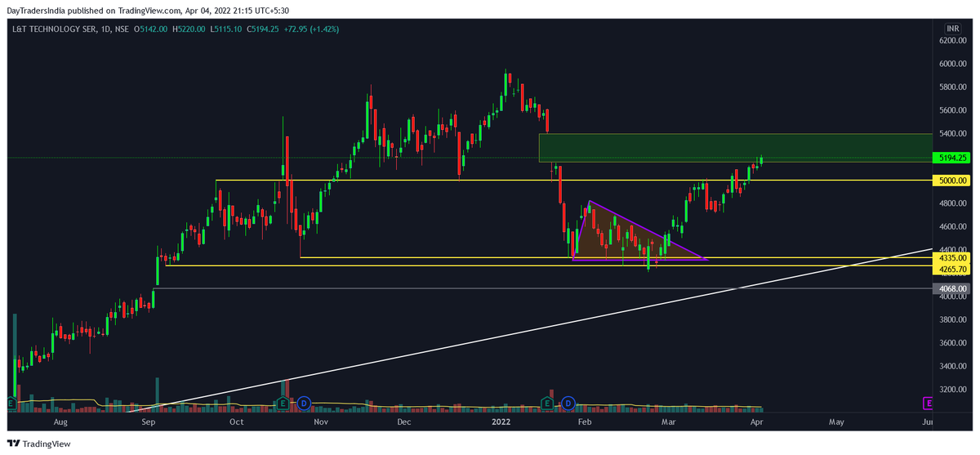
Task: Open the earnings marker in late October
Action: (x=283, y=403)
